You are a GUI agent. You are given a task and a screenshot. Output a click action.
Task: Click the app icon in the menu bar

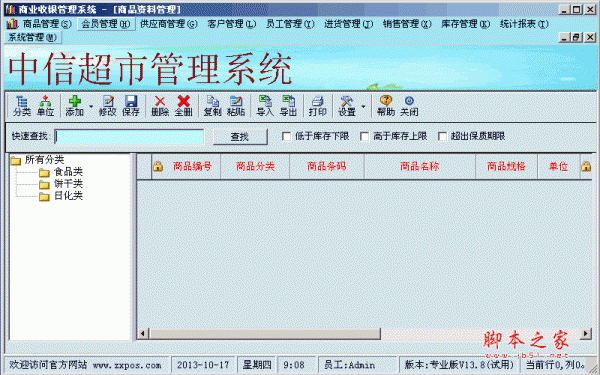pyautogui.click(x=12, y=24)
